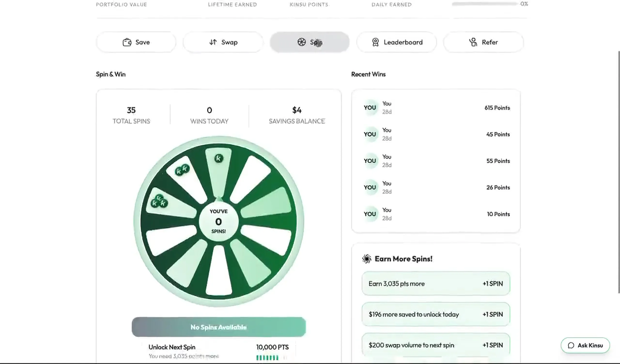Click the chat bubble icon in Ask Kinsu

pyautogui.click(x=571, y=345)
